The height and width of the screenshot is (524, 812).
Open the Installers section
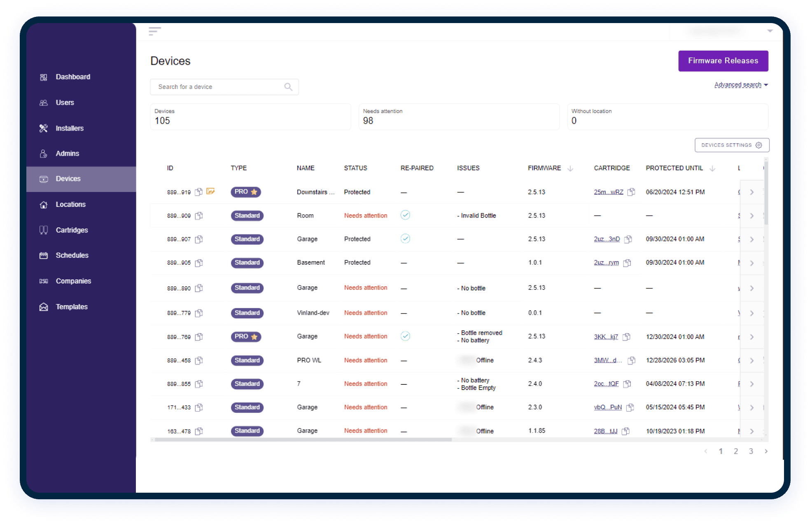coord(70,128)
